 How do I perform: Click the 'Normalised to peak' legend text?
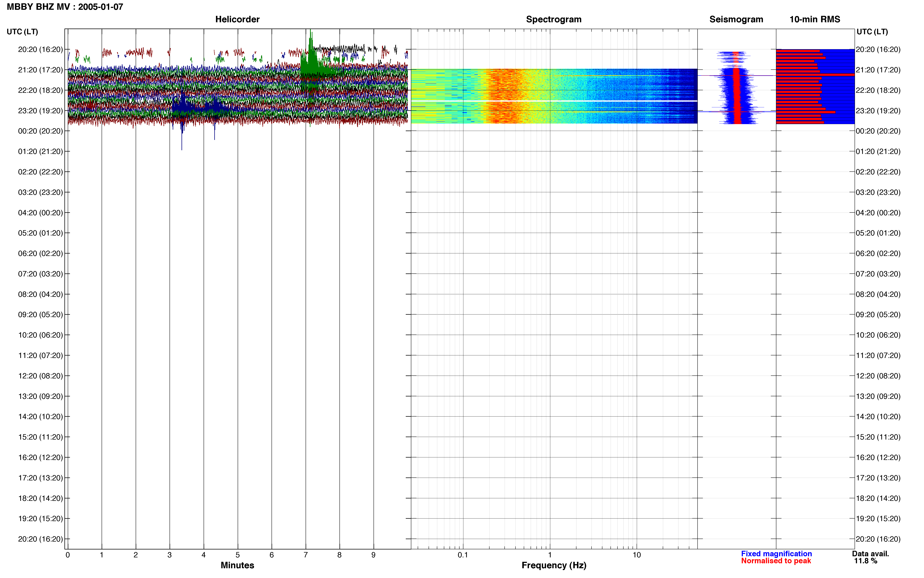[x=776, y=561]
